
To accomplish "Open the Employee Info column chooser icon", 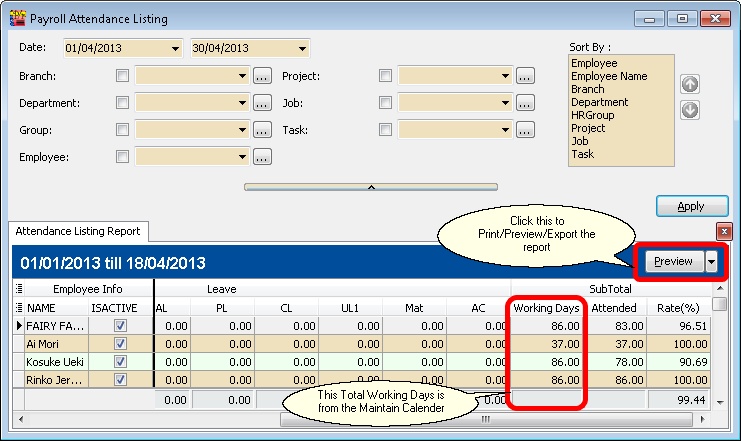I will tap(17, 288).
